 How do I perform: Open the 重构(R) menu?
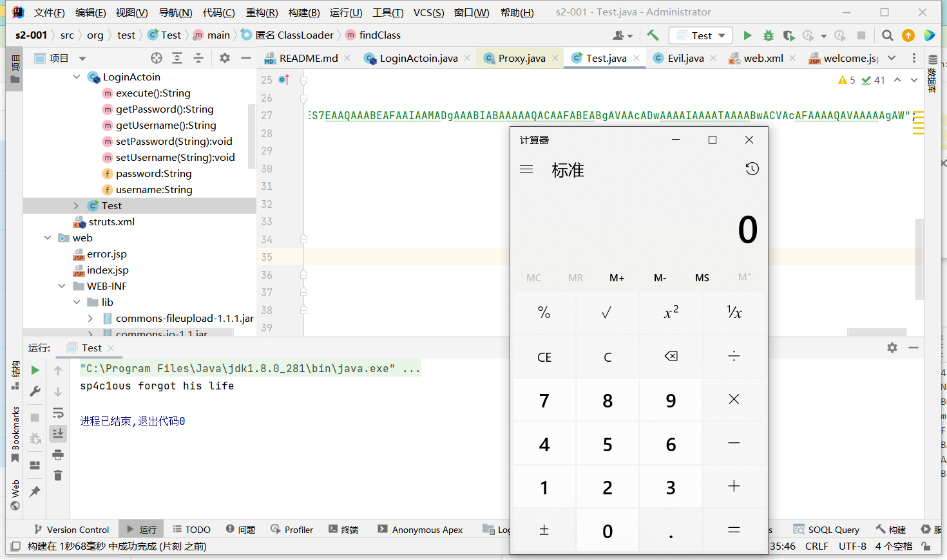(x=262, y=12)
